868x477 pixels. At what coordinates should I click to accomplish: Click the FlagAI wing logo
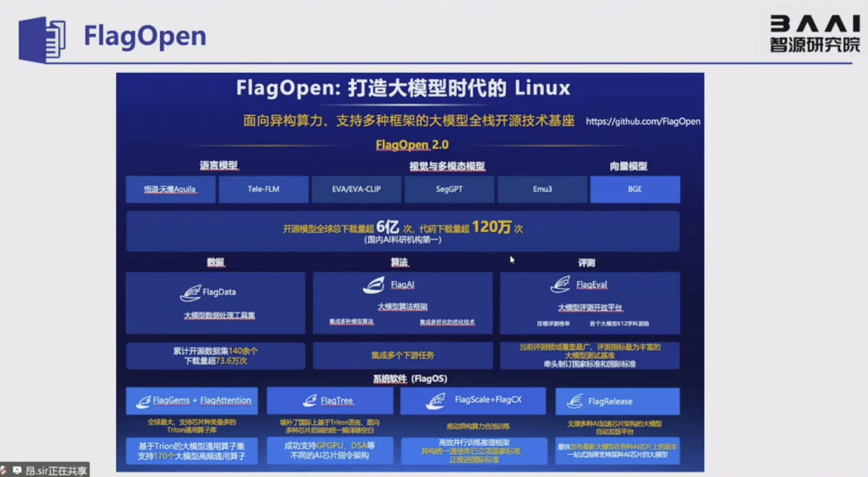374,285
